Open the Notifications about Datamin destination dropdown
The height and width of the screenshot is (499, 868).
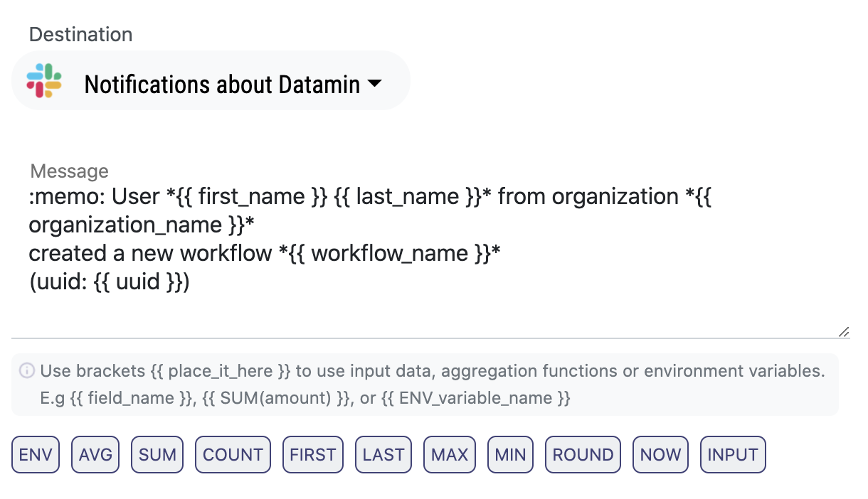click(221, 85)
